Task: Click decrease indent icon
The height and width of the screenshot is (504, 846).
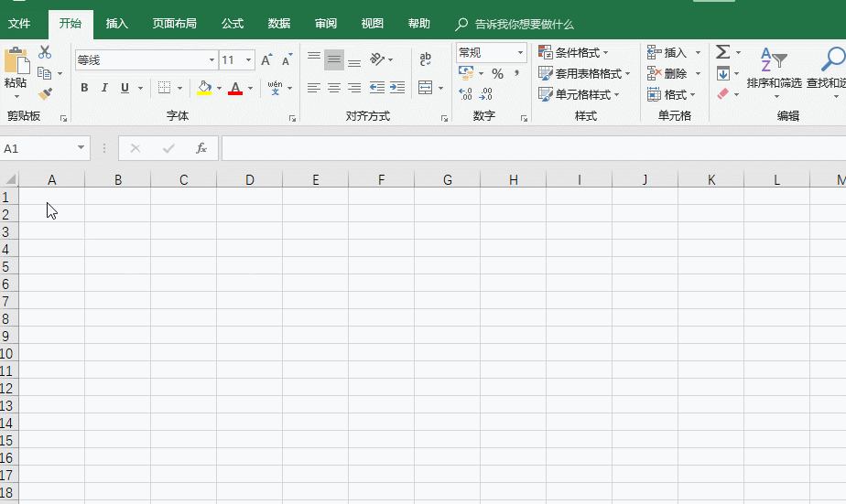Action: click(377, 87)
